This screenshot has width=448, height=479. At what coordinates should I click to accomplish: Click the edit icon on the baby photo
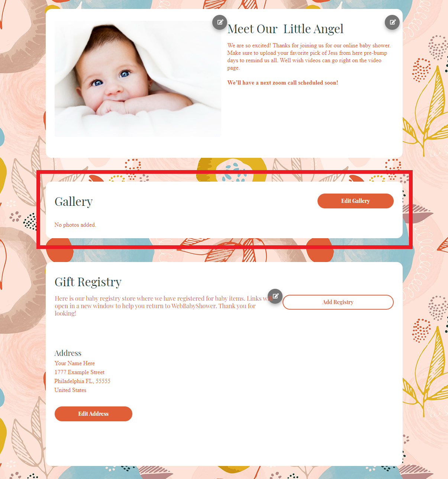tap(220, 22)
